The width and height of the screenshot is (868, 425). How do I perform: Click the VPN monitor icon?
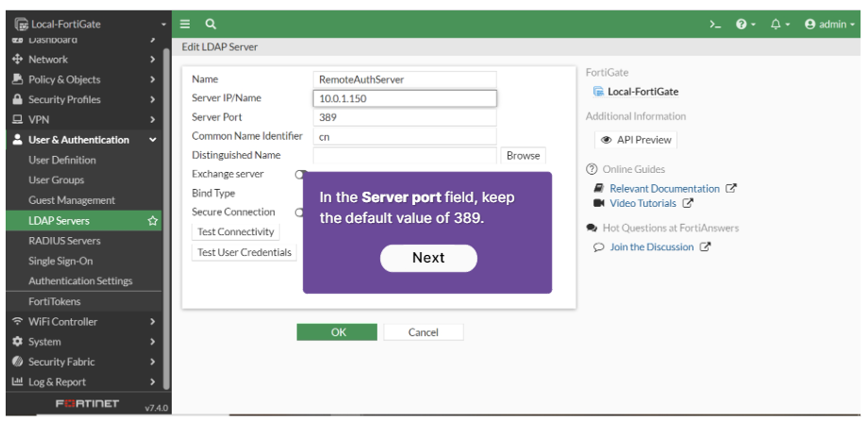(17, 120)
